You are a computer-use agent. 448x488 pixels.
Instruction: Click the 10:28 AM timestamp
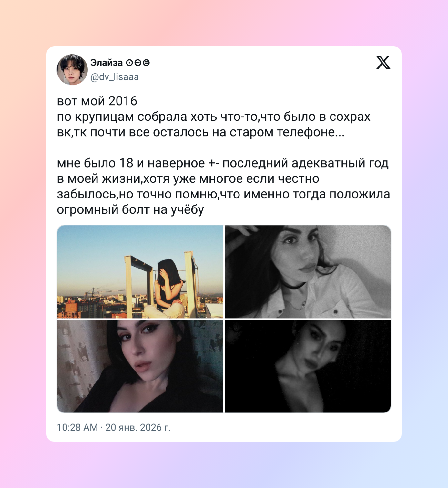tap(77, 427)
